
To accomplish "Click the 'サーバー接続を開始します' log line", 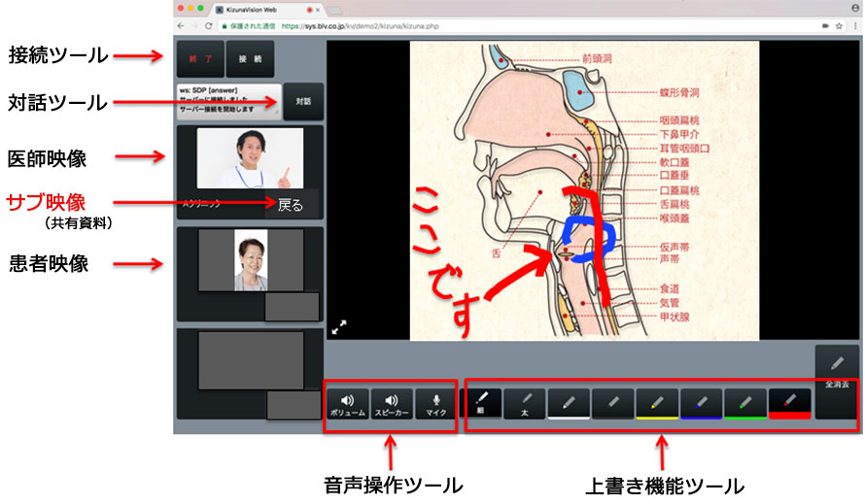I will (217, 109).
